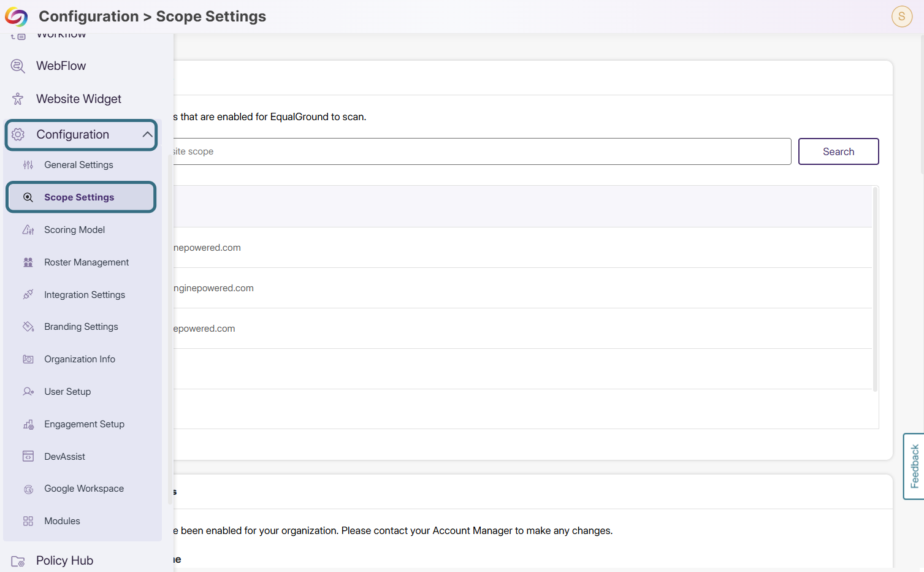Open the user avatar S menu
Screen dimensions: 924x572
(902, 17)
